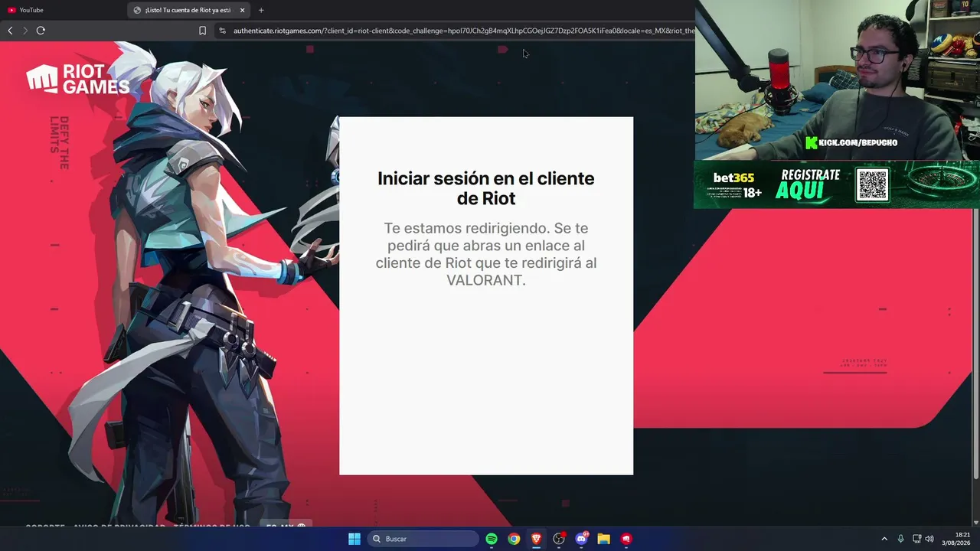Open network settings from the tray
Viewport: 980px width, 551px height.
tap(916, 539)
